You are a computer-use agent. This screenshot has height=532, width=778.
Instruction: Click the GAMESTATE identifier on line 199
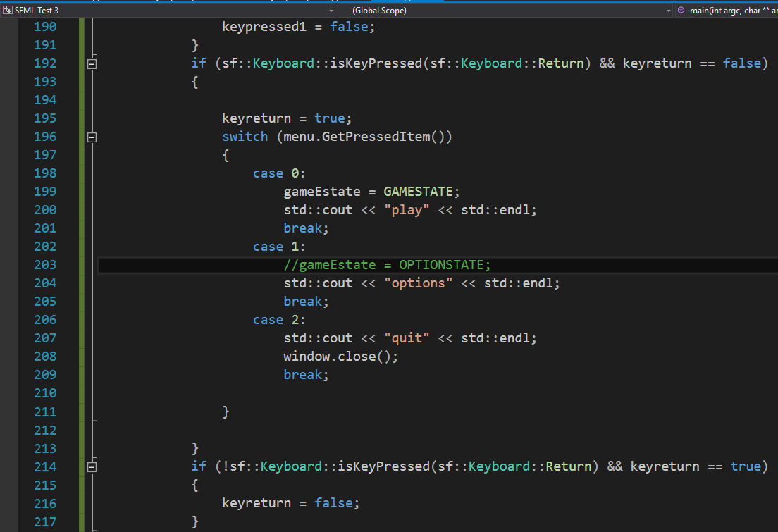[421, 192]
